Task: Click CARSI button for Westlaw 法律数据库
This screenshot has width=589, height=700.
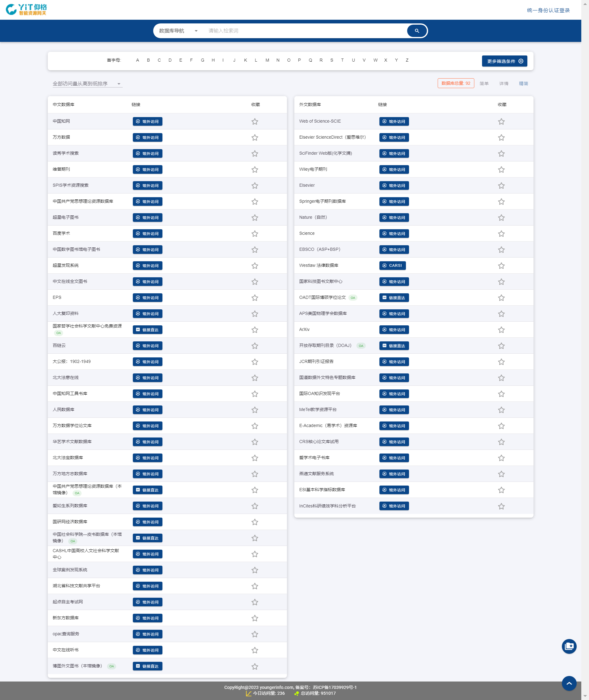Action: [x=392, y=265]
